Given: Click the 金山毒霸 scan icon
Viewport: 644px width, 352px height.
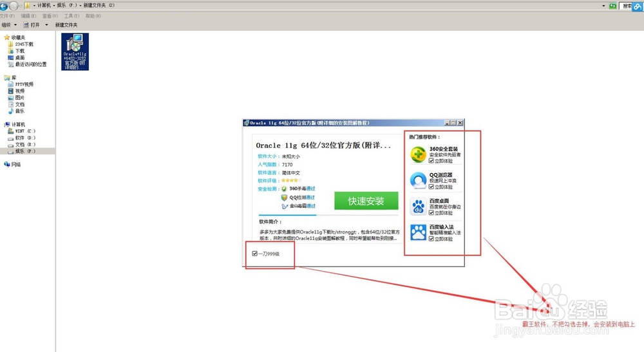Looking at the screenshot, I should [x=285, y=206].
